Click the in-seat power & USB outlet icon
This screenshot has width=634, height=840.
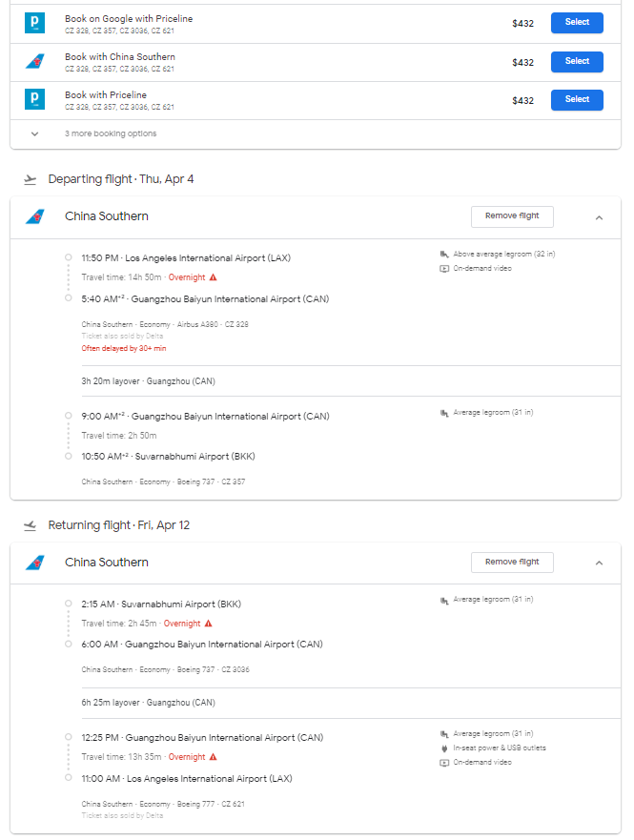point(444,748)
